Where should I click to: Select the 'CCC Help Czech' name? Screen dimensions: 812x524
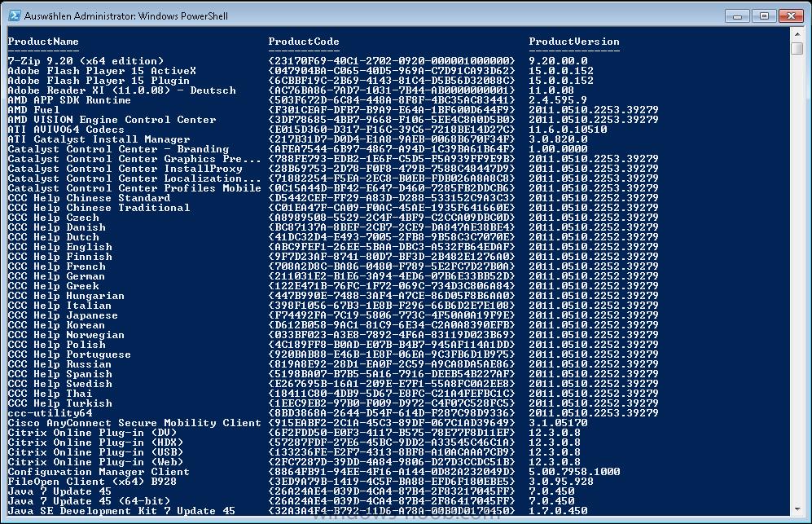(x=53, y=218)
